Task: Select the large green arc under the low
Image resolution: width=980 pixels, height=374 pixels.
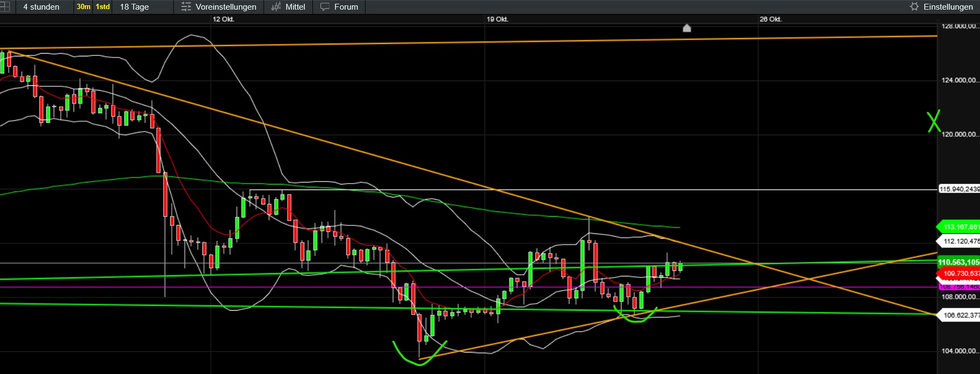Action: pyautogui.click(x=418, y=356)
